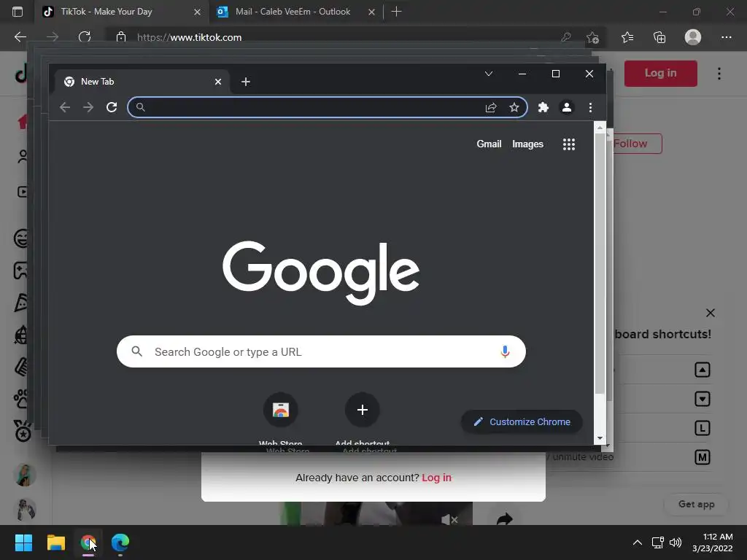Open Chrome's Extensions puzzle icon
Screen dimensions: 747x560
tap(543, 107)
